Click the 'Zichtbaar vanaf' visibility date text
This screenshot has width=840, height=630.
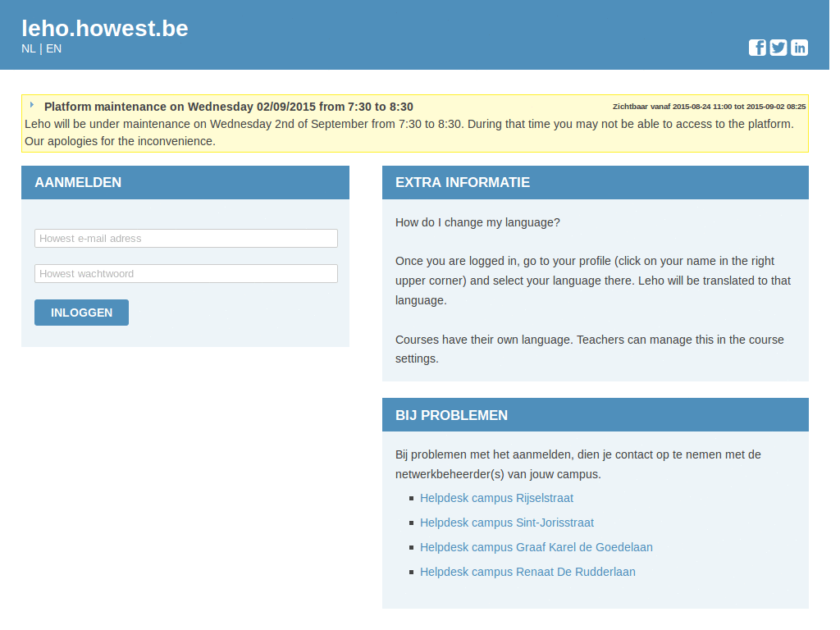click(710, 107)
